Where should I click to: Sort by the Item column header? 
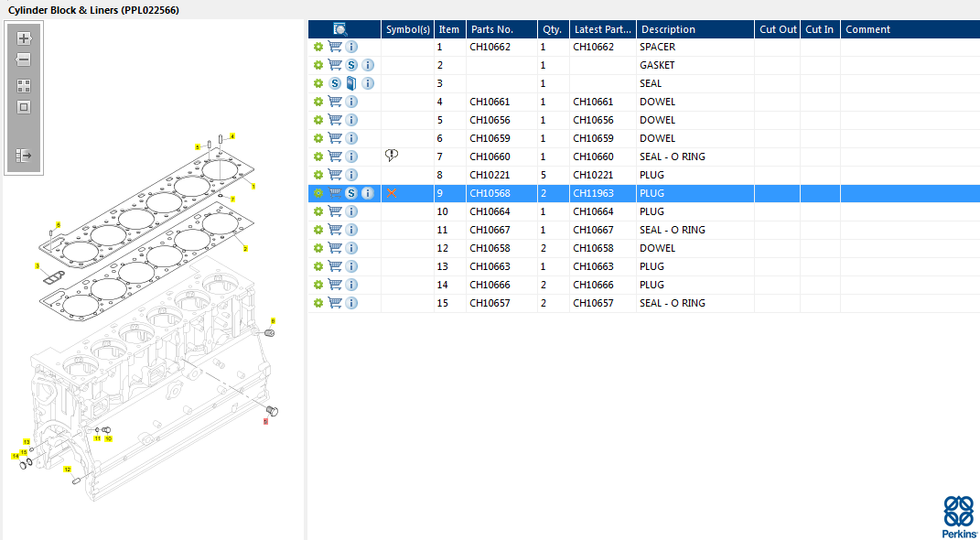coord(449,29)
